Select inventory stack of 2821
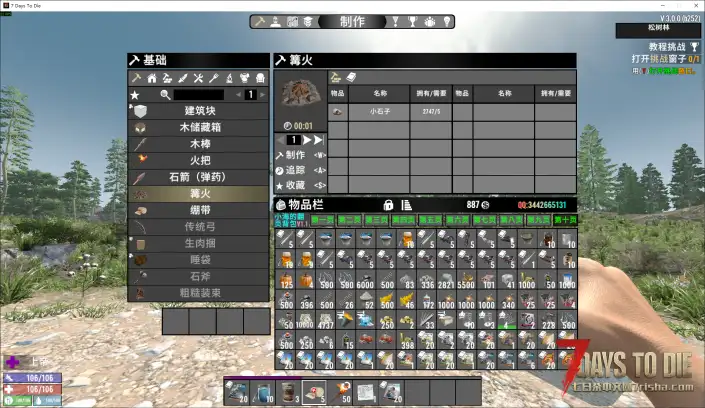 [x=446, y=280]
